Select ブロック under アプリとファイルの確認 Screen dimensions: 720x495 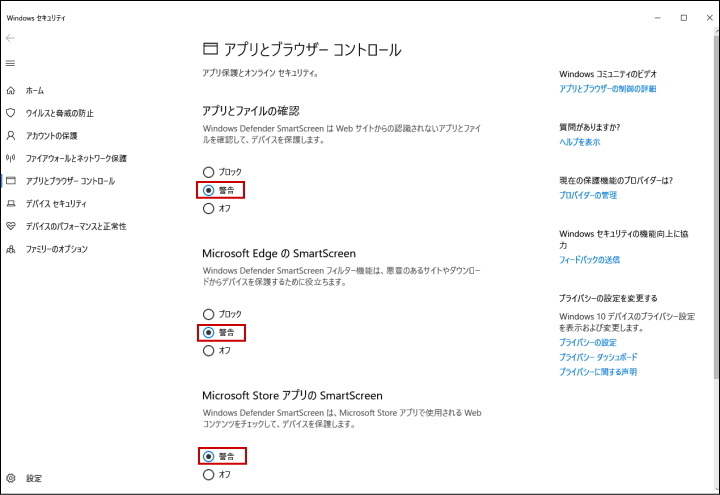coord(208,172)
